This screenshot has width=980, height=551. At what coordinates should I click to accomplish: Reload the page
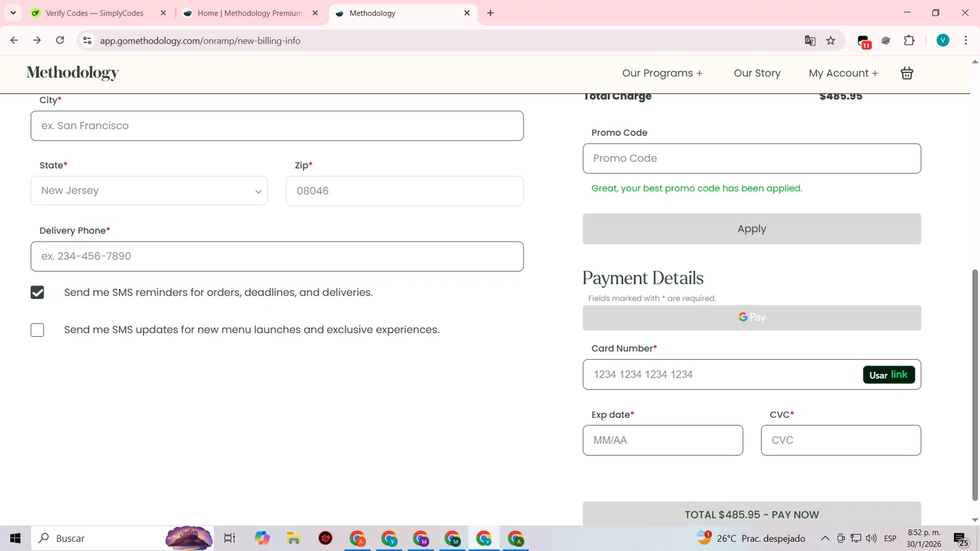[x=60, y=40]
